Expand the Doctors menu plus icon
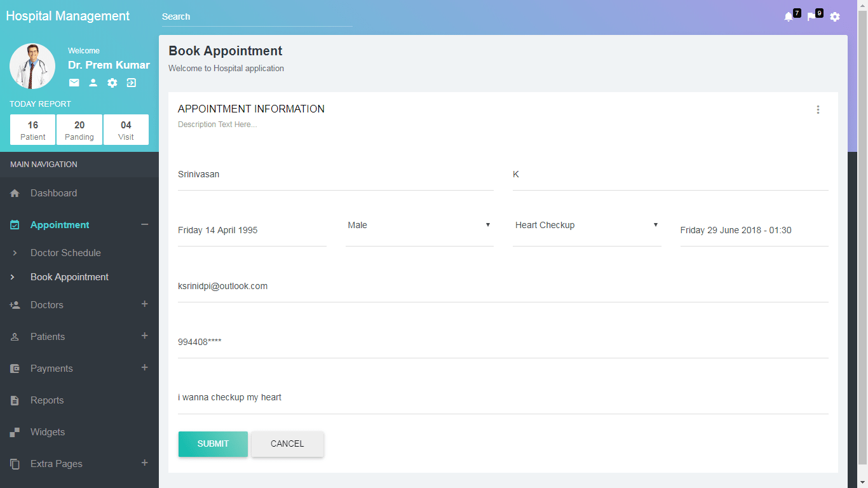 145,304
